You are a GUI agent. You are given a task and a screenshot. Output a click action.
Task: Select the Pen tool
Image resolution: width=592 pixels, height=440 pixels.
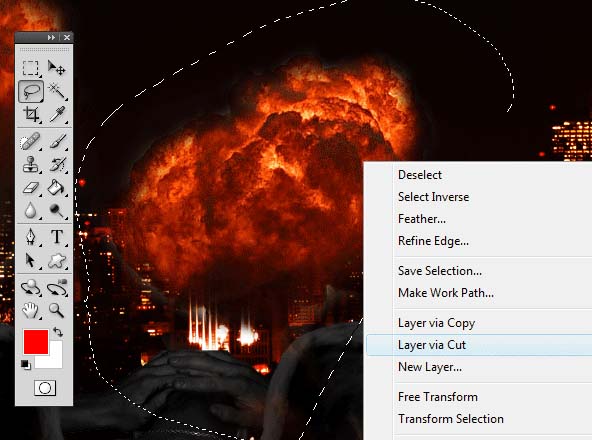31,237
